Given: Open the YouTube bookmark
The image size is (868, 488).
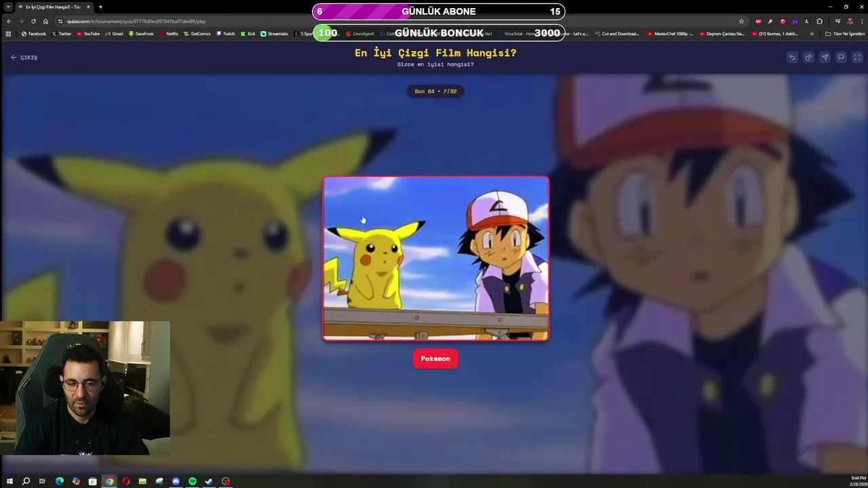Looking at the screenshot, I should [x=88, y=33].
